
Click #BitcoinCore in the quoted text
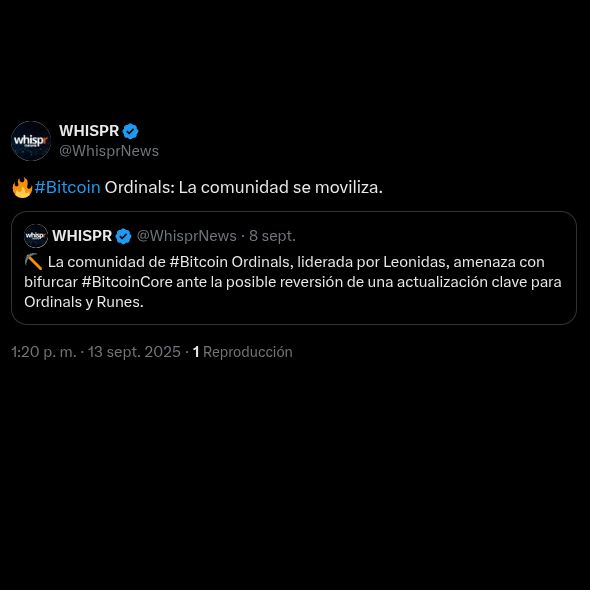[127, 282]
